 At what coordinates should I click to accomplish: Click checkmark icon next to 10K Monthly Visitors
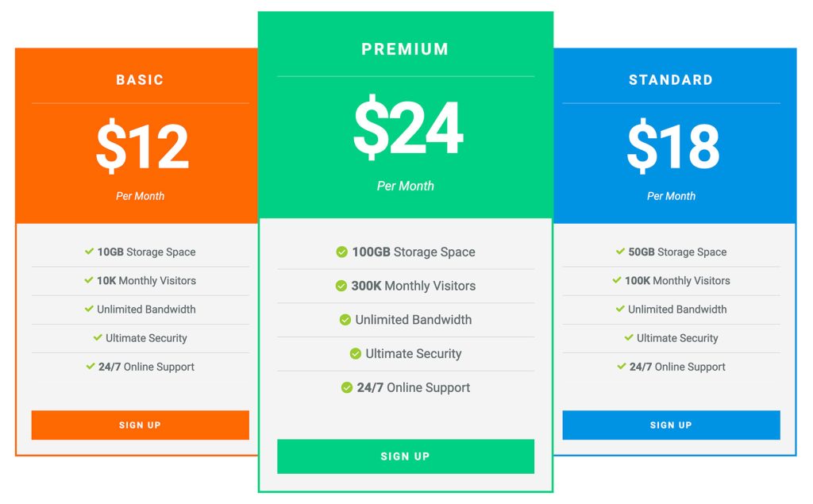click(89, 280)
